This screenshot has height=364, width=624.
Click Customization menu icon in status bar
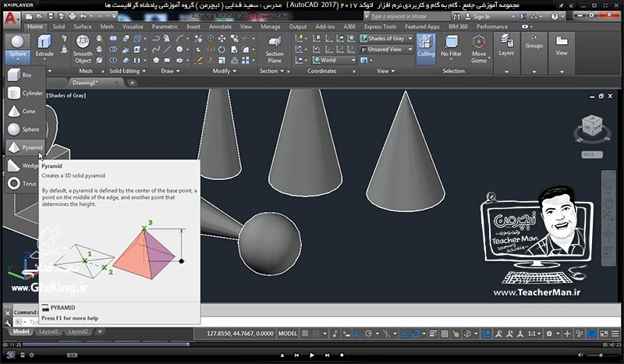tap(615, 334)
